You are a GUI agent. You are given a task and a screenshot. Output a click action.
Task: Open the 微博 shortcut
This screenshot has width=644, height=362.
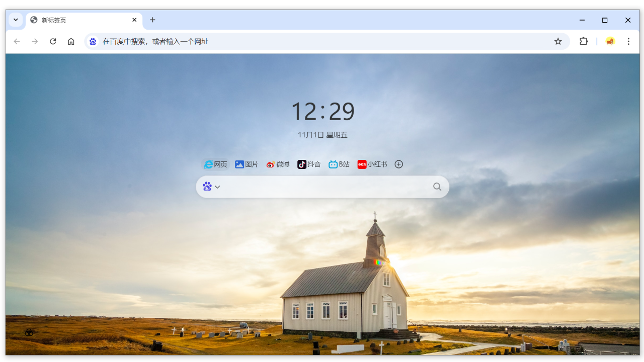tap(278, 164)
